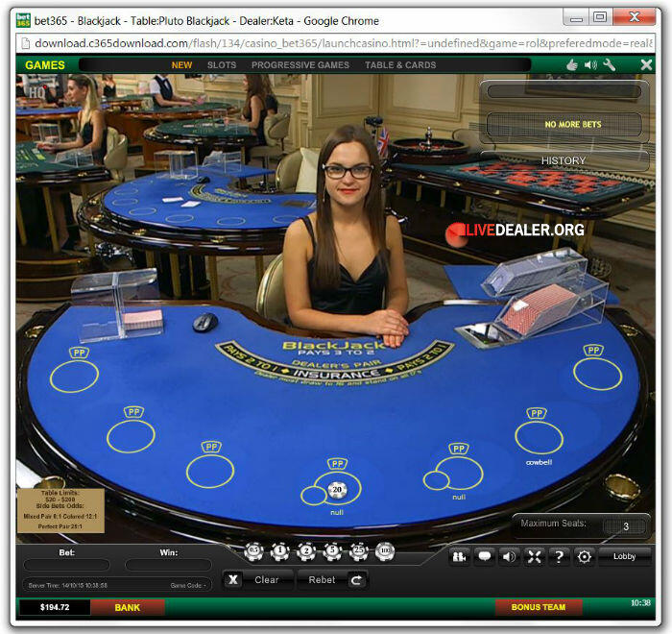Open the PROGRESSIVE GAMES tab

[300, 65]
